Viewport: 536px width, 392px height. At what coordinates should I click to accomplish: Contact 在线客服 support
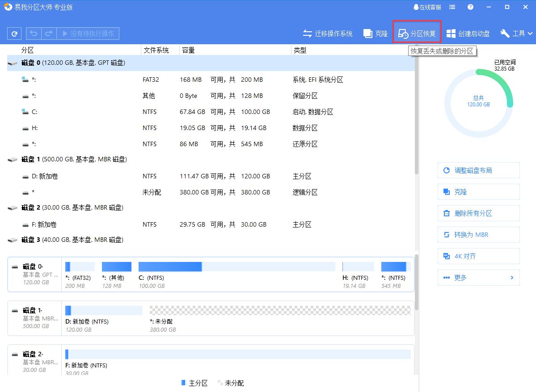427,7
